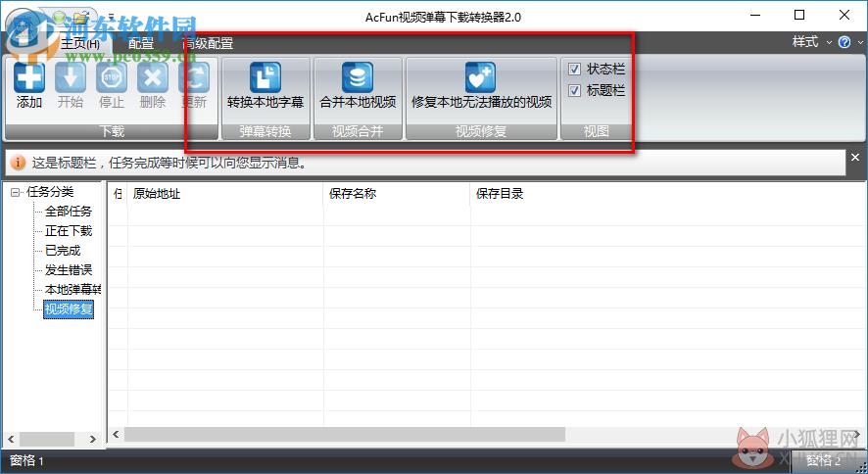Select 全部任务 in task tree
868x474 pixels.
point(69,212)
